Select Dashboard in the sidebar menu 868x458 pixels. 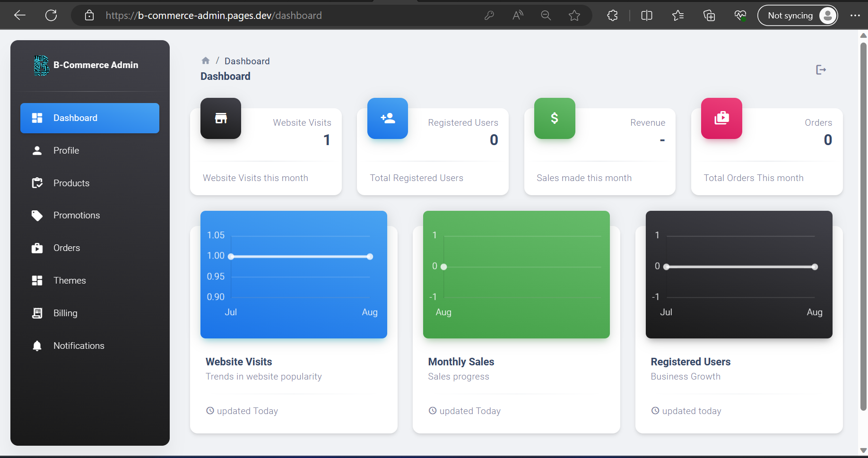tap(75, 118)
